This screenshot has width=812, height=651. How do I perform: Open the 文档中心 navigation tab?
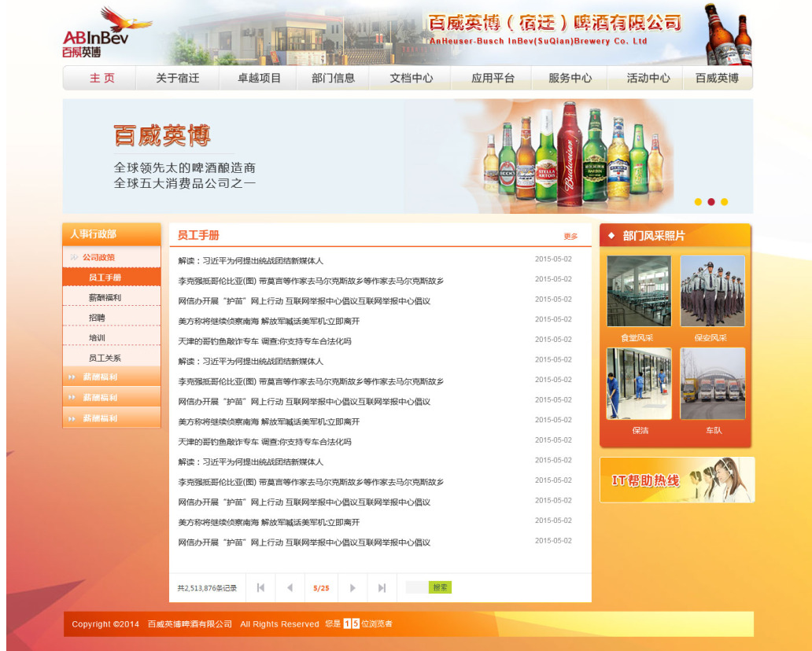[x=411, y=78]
